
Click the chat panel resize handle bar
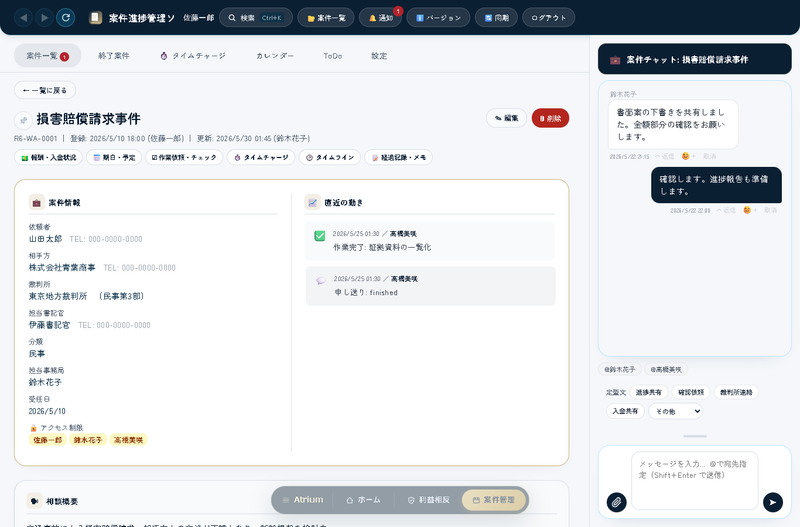(695, 436)
